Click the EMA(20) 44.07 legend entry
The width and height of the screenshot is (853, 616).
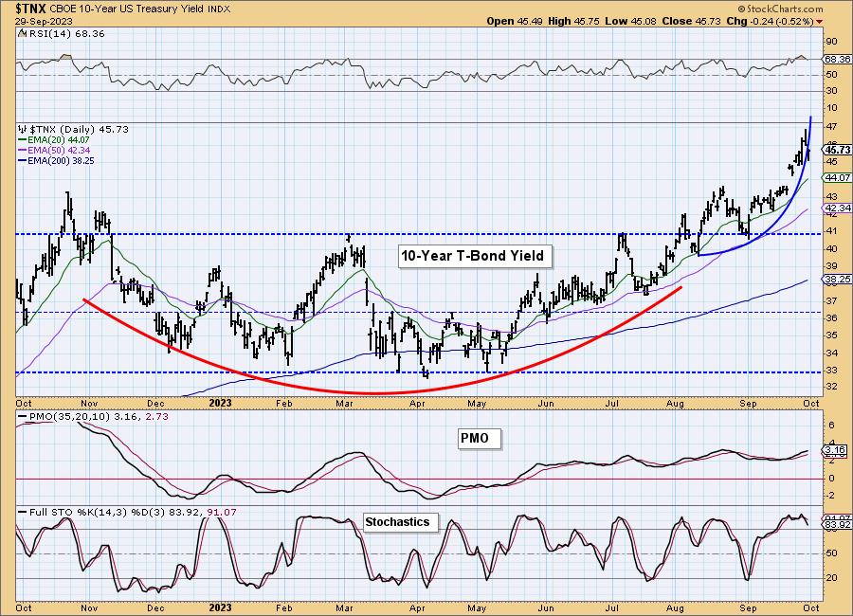[54, 140]
